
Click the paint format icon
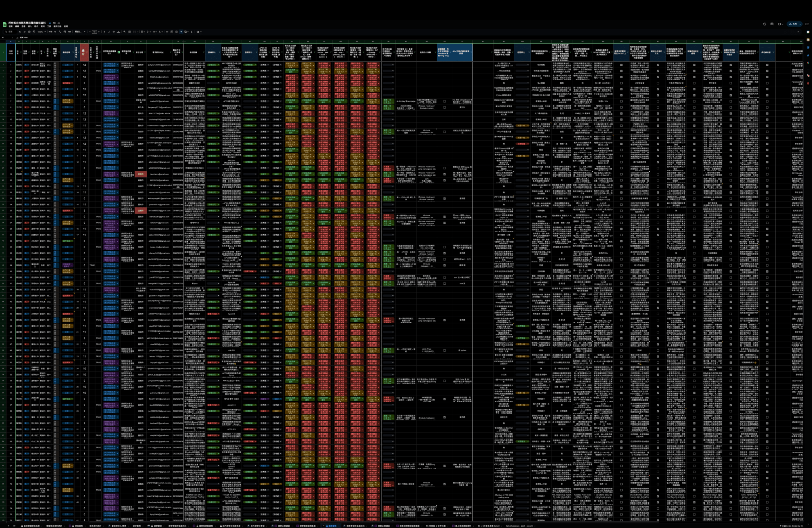pyautogui.click(x=34, y=32)
